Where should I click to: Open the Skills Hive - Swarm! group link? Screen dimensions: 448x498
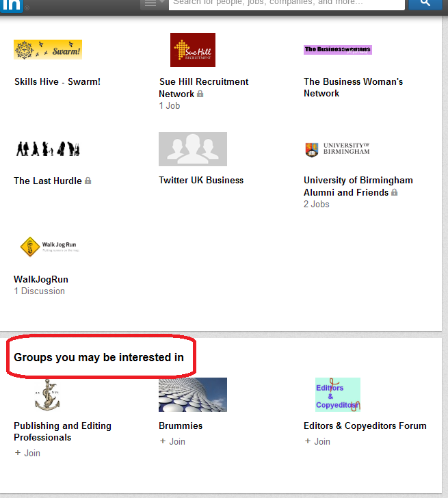(57, 81)
